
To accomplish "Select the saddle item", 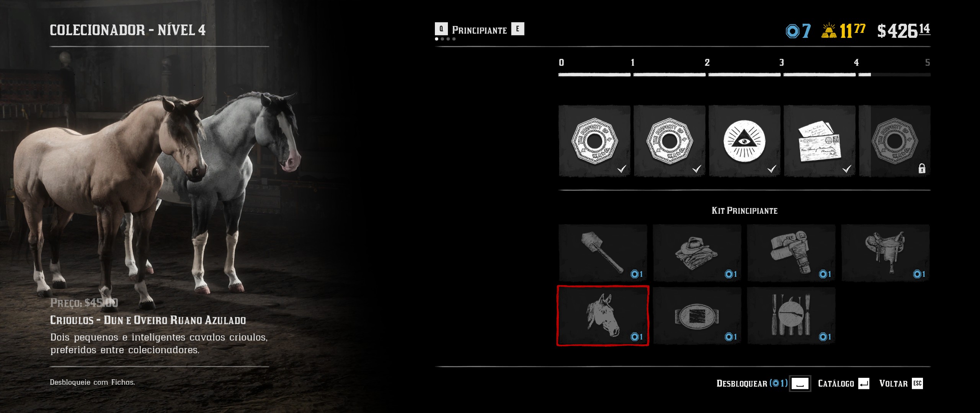I will point(885,253).
